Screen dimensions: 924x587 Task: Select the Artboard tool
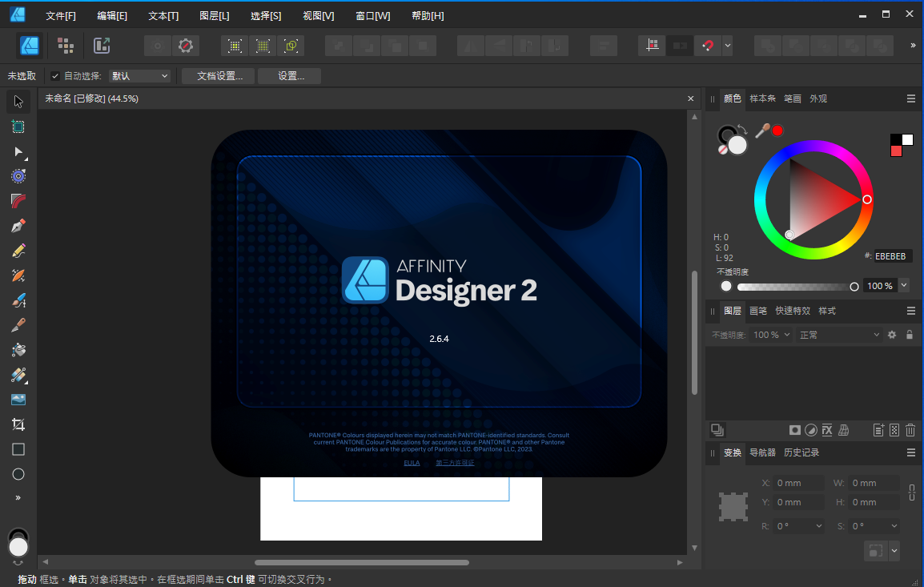click(18, 127)
